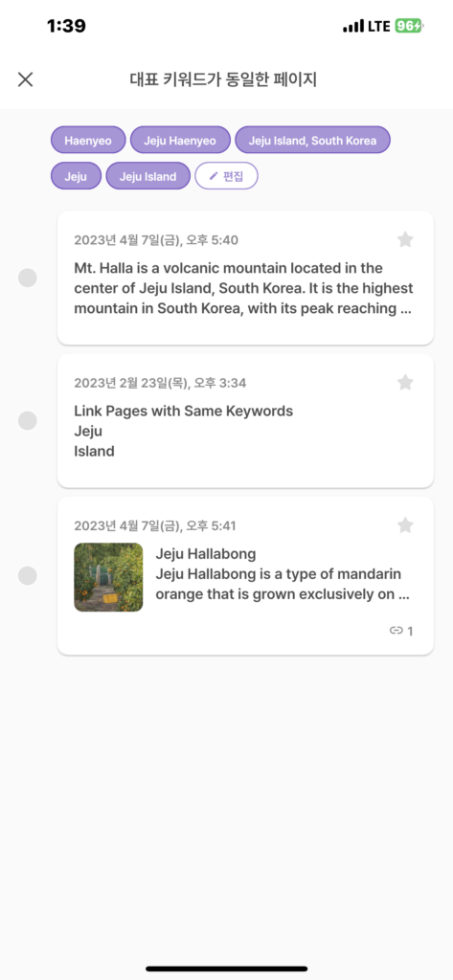Favorite the Link Pages with Same Keywords note
Screen dimensions: 453x980
click(x=405, y=383)
